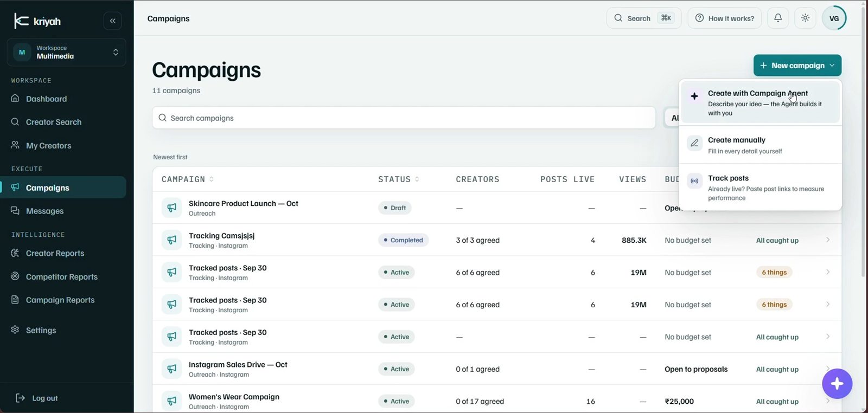Collapse the sidebar with double-chevron button
Screen dimensions: 868x413
coord(112,21)
